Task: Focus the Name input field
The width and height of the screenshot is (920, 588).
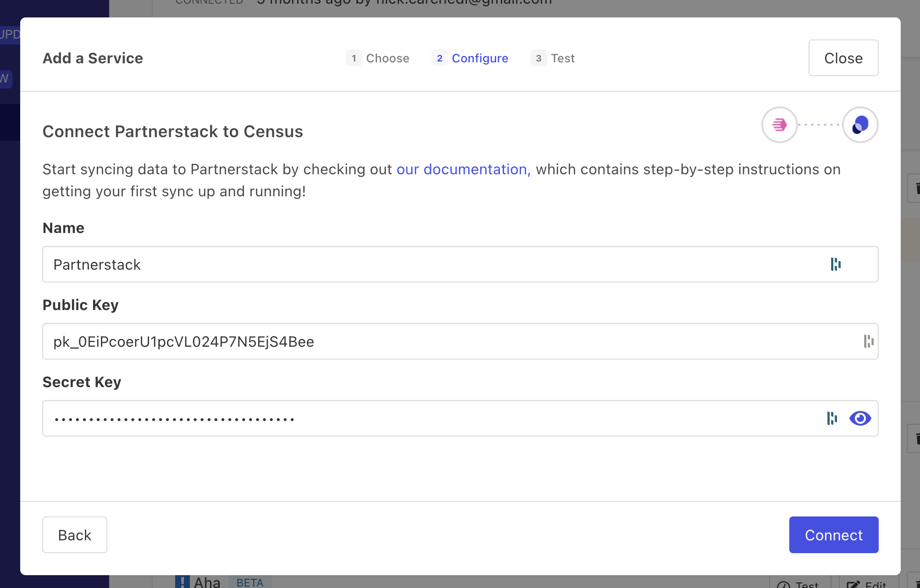Action: pos(413,264)
